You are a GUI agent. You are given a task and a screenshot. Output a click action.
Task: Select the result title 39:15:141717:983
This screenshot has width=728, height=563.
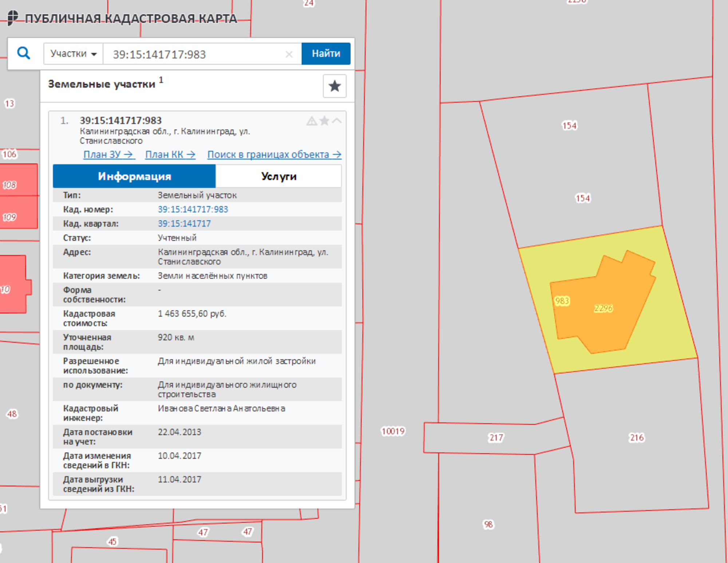coord(120,120)
